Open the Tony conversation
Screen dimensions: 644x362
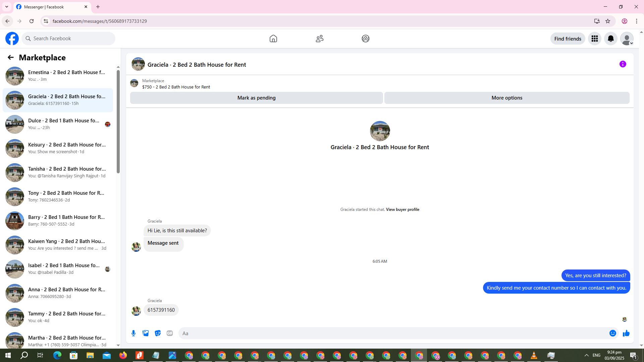point(58,196)
